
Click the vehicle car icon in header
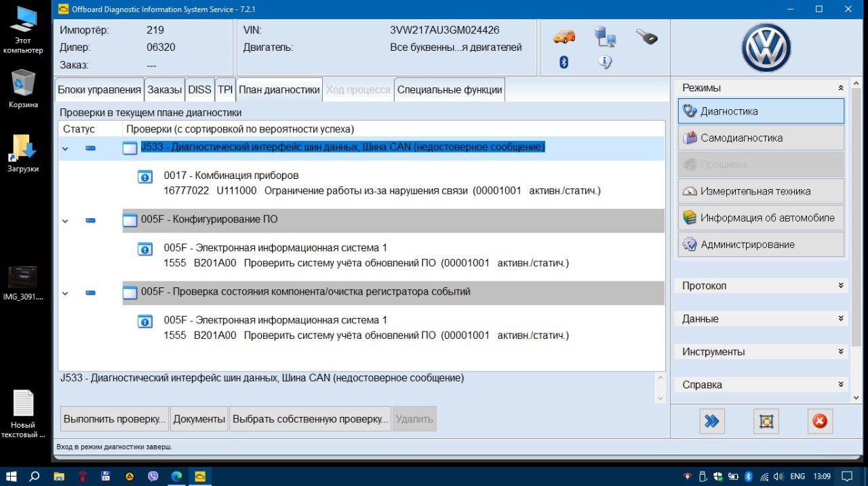pos(564,37)
